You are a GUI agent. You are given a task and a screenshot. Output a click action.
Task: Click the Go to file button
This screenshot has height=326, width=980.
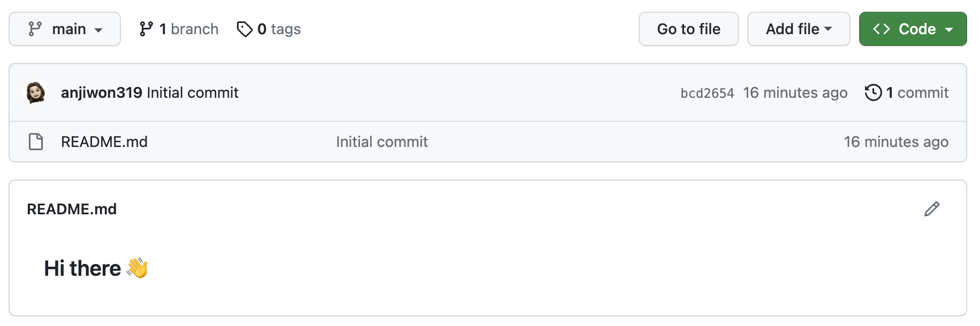688,29
